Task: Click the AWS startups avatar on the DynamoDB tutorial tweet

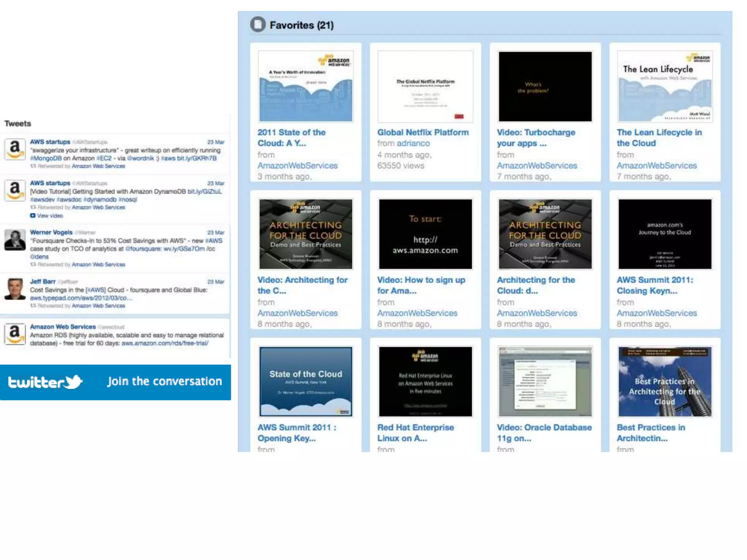Action: [x=15, y=190]
